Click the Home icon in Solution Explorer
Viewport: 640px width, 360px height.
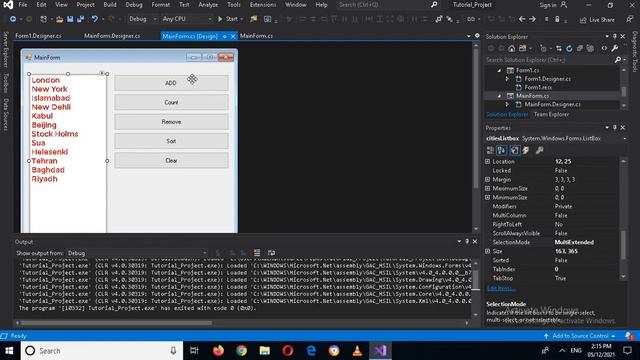pos(511,49)
